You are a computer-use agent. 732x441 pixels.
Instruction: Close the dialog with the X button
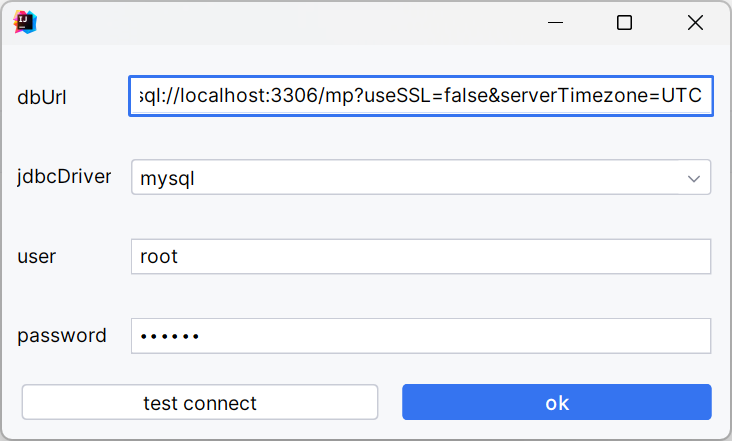pyautogui.click(x=695, y=22)
